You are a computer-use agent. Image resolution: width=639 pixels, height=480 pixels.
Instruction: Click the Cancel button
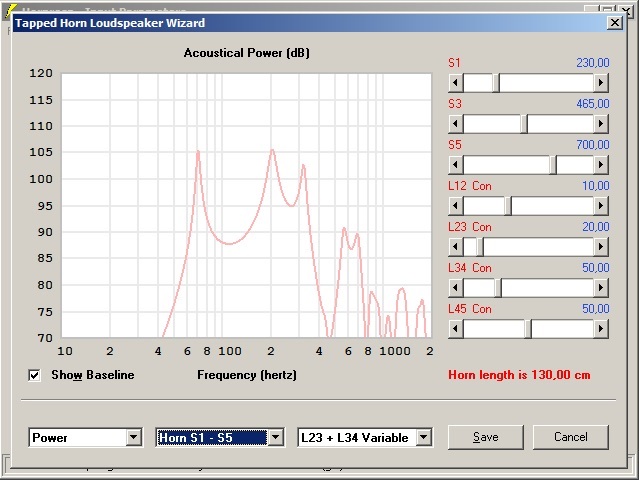tap(571, 437)
